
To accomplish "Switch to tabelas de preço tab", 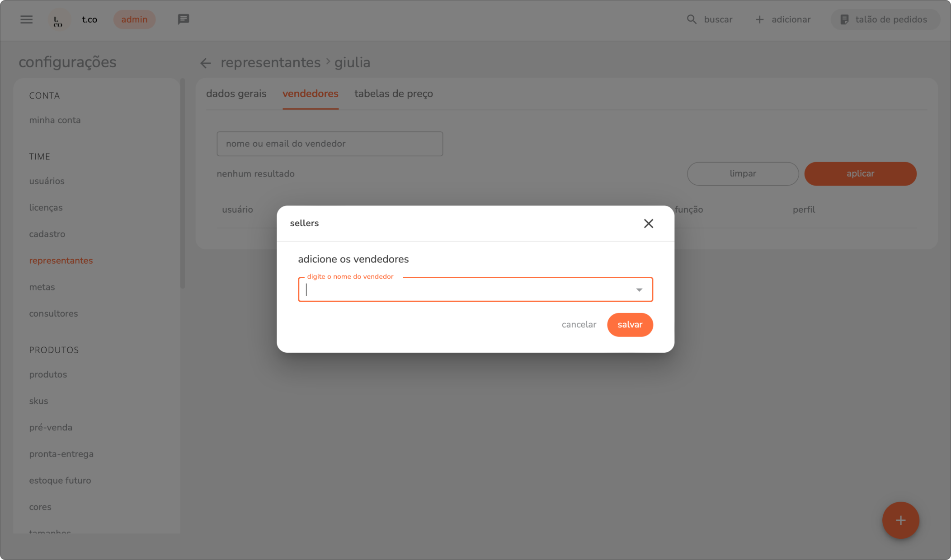I will (x=393, y=94).
